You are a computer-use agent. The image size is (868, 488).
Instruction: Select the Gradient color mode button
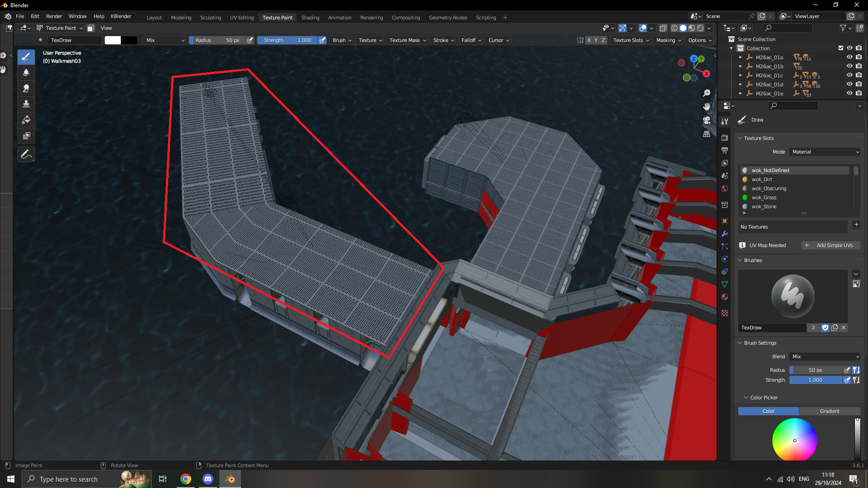point(830,411)
